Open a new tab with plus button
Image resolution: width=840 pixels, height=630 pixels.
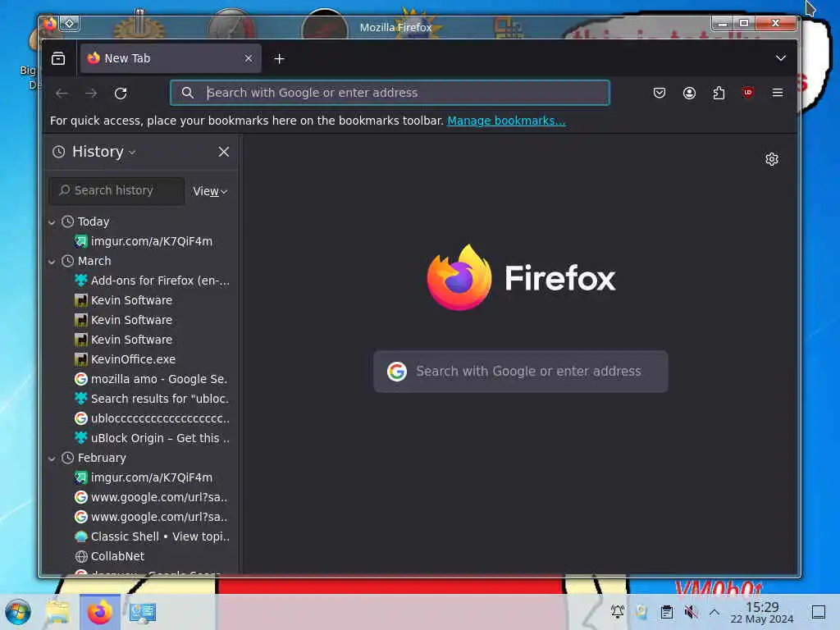(x=279, y=58)
